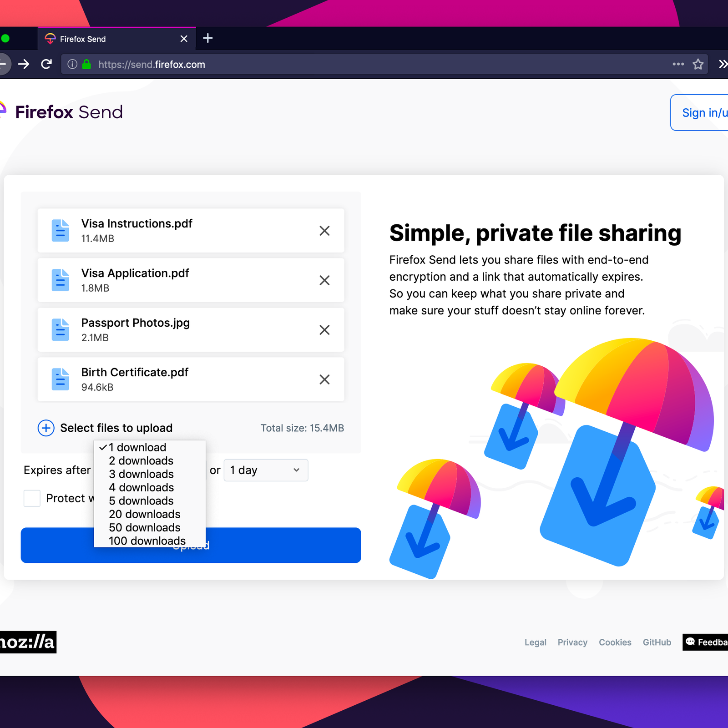This screenshot has width=728, height=728.
Task: Click the address bar URL
Action: tap(152, 65)
